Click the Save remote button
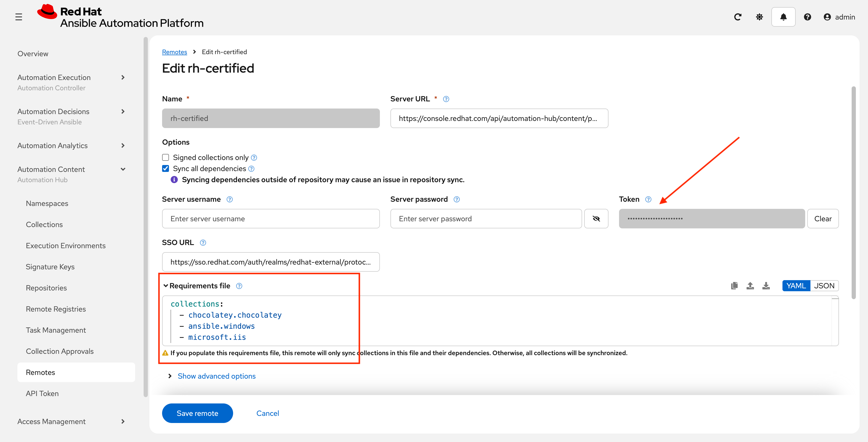 tap(197, 413)
